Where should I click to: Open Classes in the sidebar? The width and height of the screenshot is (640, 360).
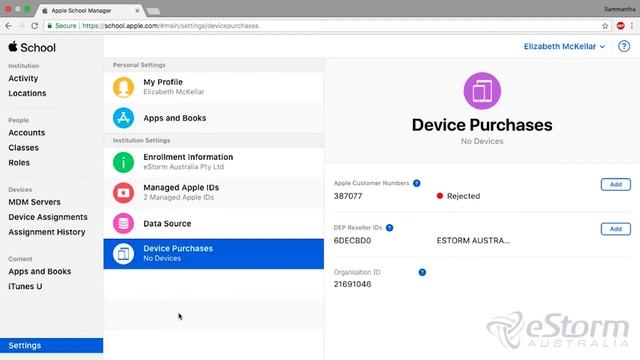[24, 148]
